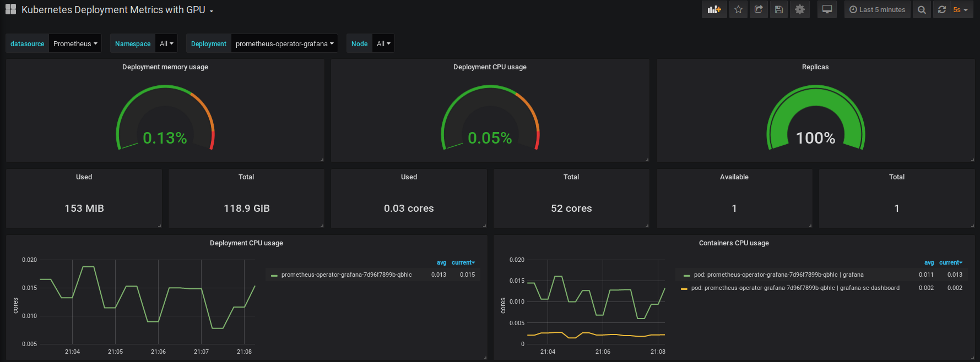This screenshot has width=980, height=362.
Task: Open the Grafana dashboards grid icon
Action: (10, 9)
